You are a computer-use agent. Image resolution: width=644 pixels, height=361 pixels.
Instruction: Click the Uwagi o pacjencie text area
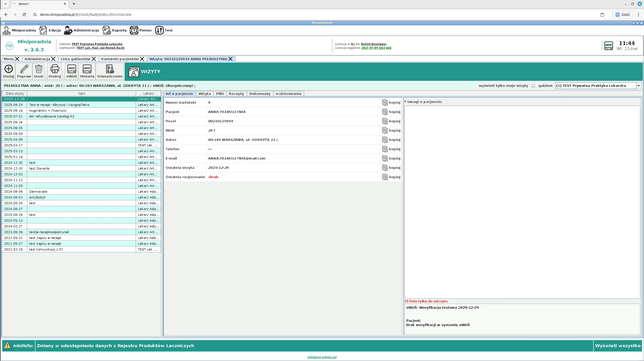click(522, 202)
